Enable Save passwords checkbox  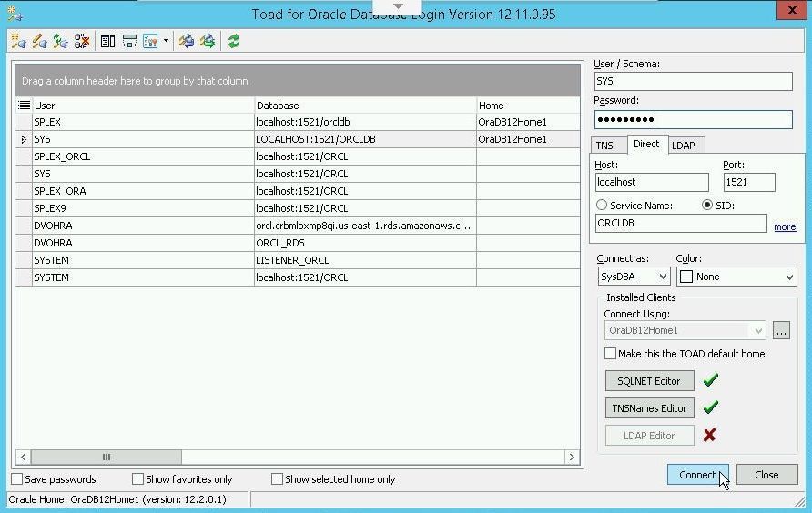click(17, 478)
